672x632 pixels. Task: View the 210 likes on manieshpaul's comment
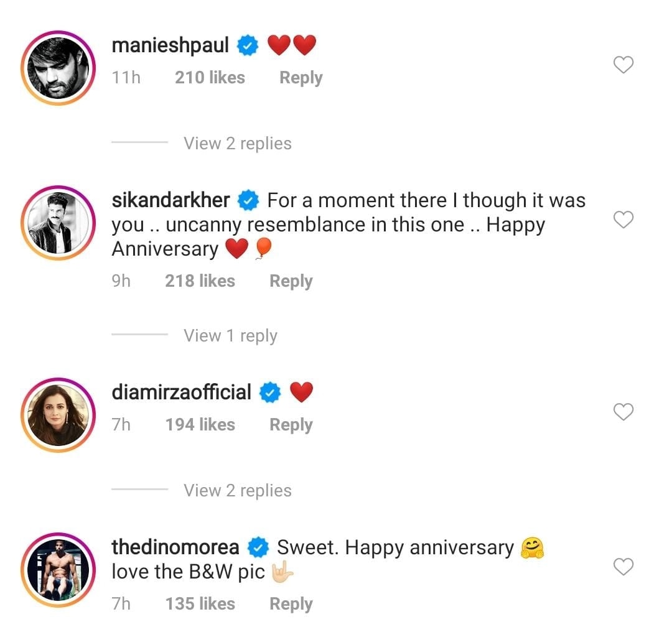210,78
